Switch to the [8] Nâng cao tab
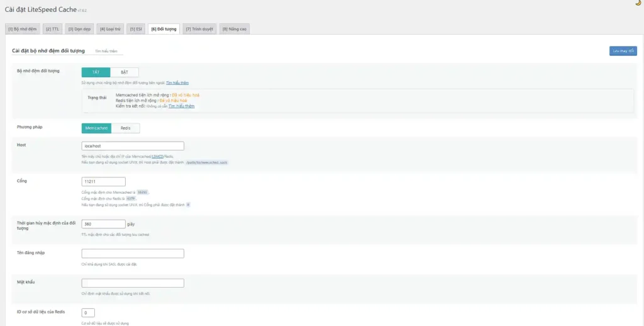The width and height of the screenshot is (644, 326). [234, 29]
